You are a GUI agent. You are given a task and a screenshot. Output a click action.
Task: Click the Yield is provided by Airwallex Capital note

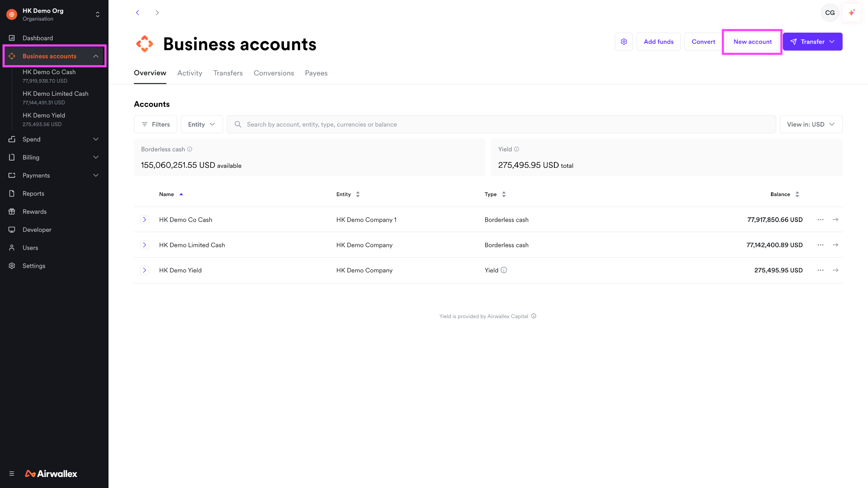[484, 316]
